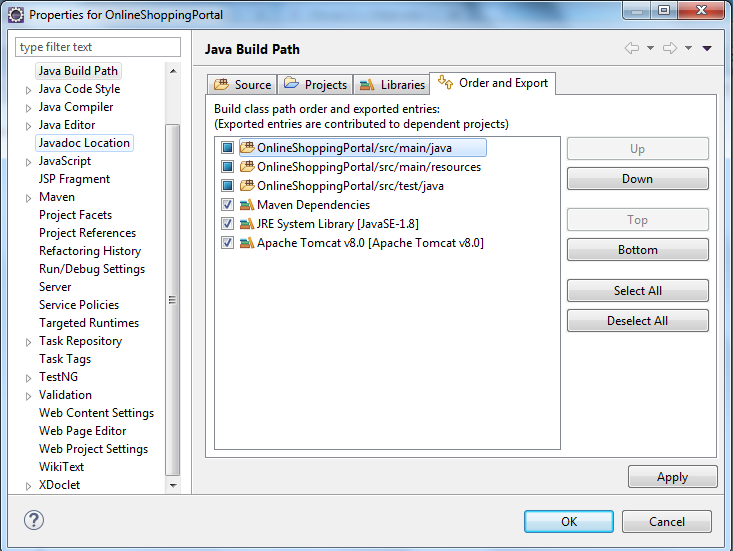The image size is (733, 551).
Task: Select WikiText in the tree
Action: click(61, 467)
